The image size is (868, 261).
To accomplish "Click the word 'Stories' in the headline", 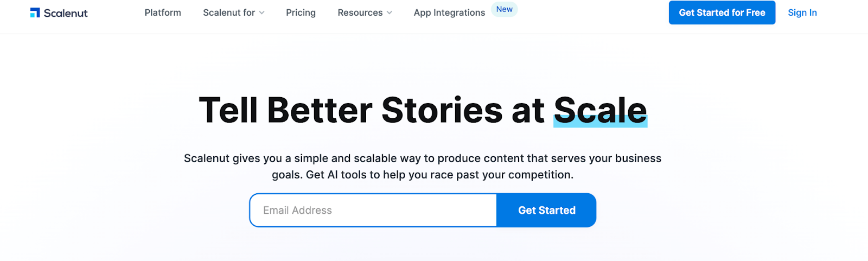I will 442,110.
